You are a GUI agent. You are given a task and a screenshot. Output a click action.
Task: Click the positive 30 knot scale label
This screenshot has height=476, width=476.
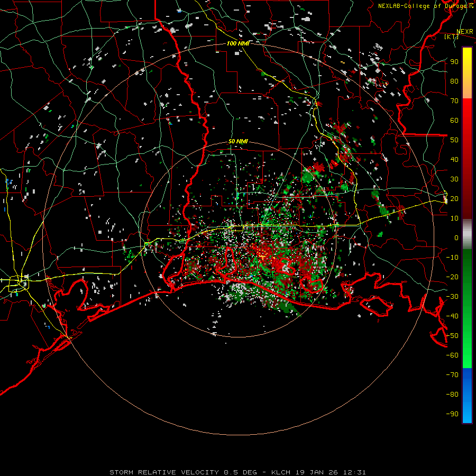click(x=454, y=179)
